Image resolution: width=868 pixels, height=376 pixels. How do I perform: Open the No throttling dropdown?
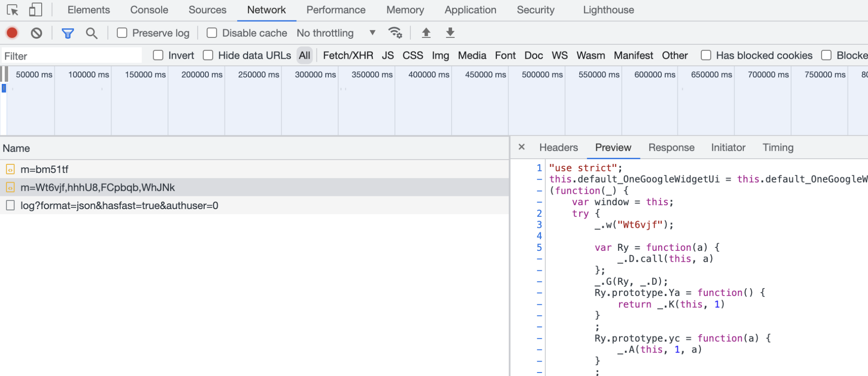pos(336,33)
